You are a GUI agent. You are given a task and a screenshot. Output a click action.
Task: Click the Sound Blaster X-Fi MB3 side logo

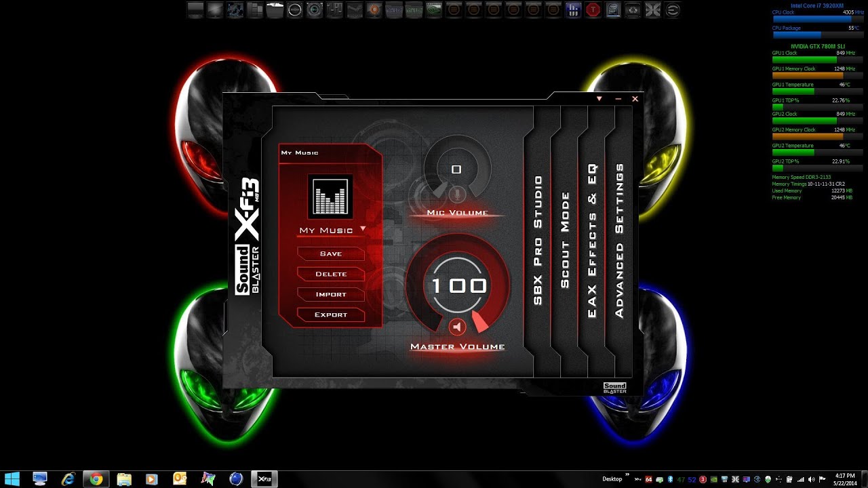[x=248, y=237]
